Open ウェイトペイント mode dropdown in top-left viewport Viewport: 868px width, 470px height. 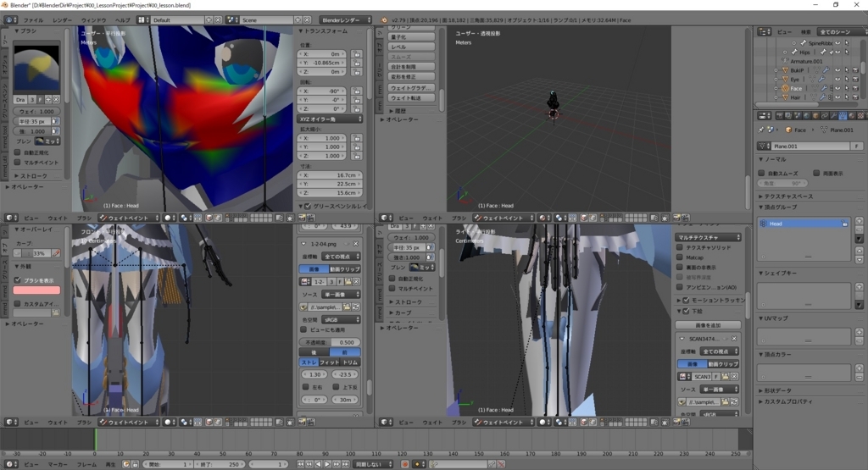(x=129, y=218)
